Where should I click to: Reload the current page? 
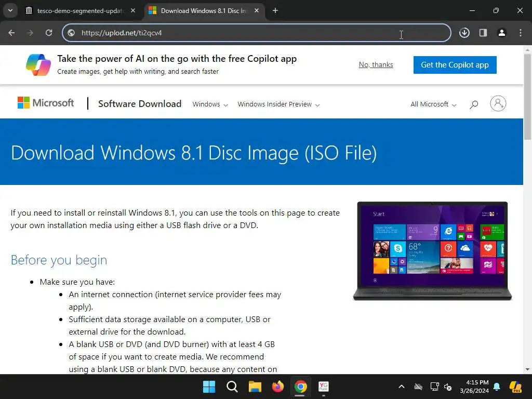[49, 33]
